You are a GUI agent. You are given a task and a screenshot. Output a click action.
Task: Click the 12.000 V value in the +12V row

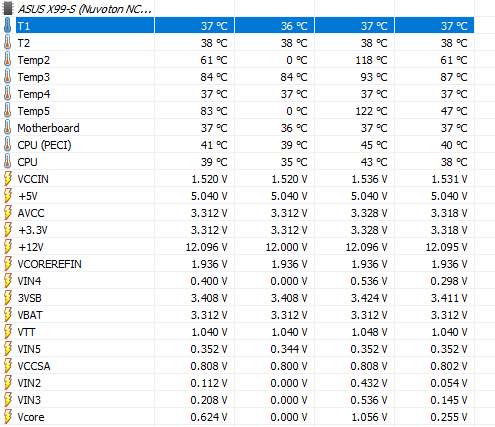(x=286, y=247)
